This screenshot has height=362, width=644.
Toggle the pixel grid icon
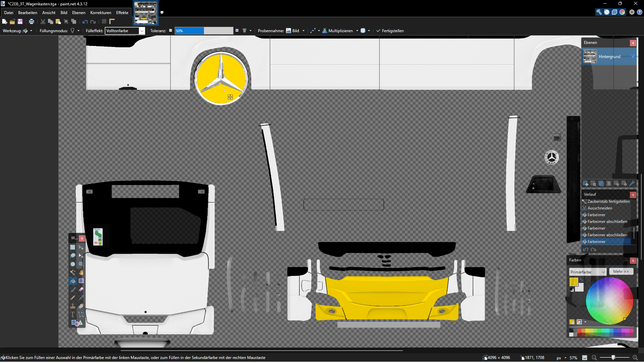pyautogui.click(x=104, y=21)
